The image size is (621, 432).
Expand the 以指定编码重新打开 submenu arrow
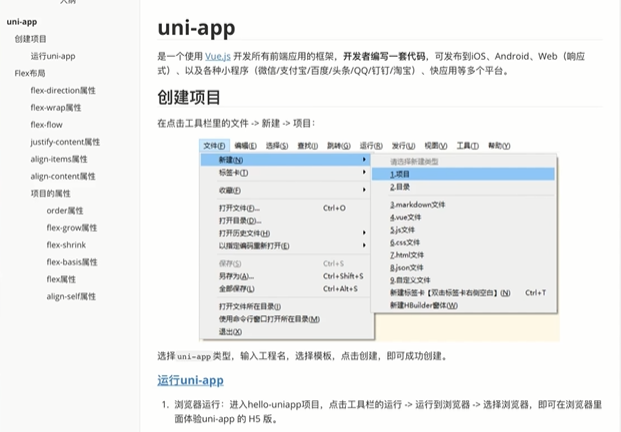[x=364, y=245]
